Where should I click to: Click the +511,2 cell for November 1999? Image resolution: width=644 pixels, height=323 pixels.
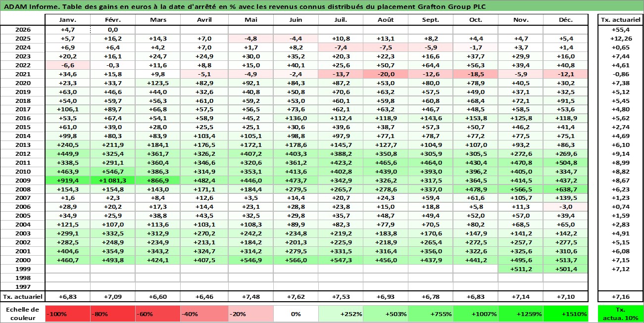click(521, 269)
